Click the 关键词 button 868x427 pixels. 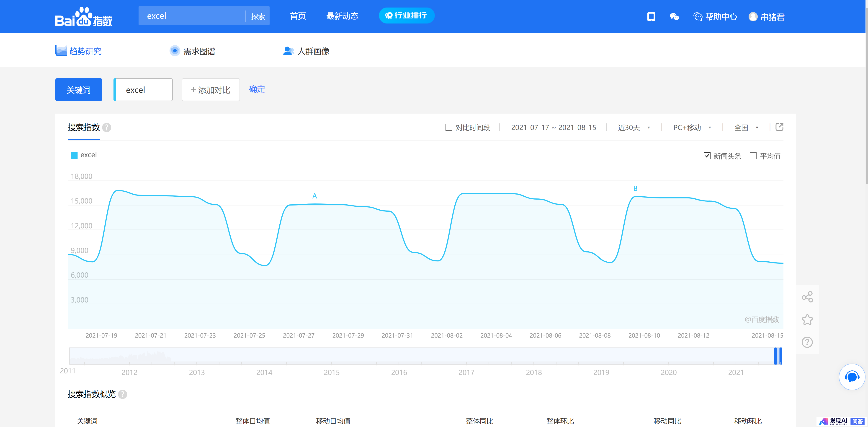(79, 90)
